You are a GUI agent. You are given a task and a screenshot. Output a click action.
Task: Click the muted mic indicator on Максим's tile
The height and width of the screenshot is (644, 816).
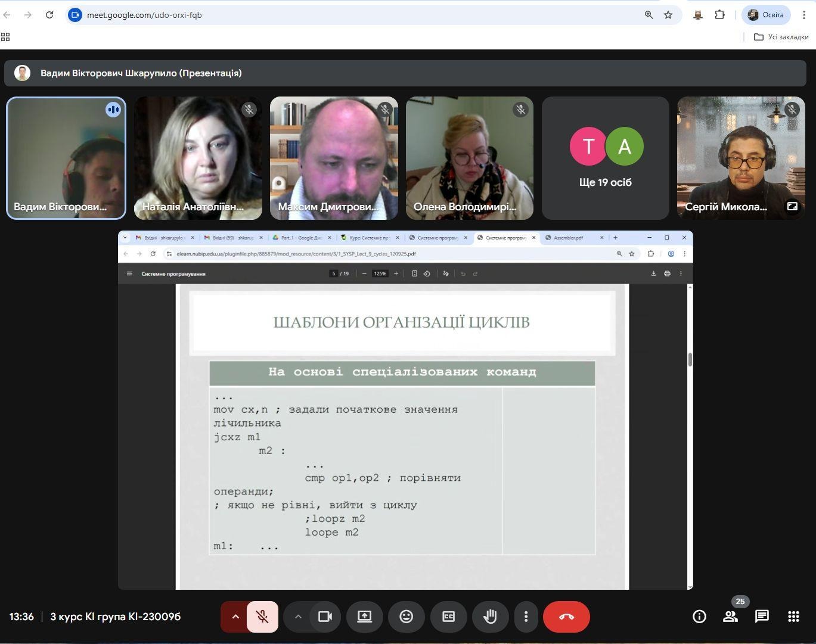coord(385,110)
